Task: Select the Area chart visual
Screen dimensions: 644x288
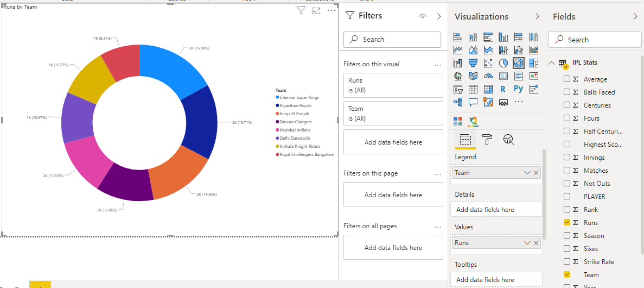Action: [473, 50]
